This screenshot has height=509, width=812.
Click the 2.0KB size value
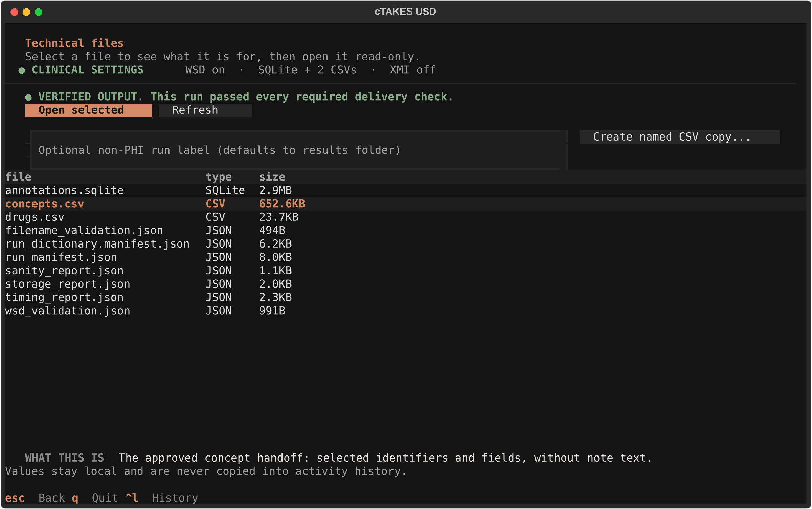tap(275, 284)
